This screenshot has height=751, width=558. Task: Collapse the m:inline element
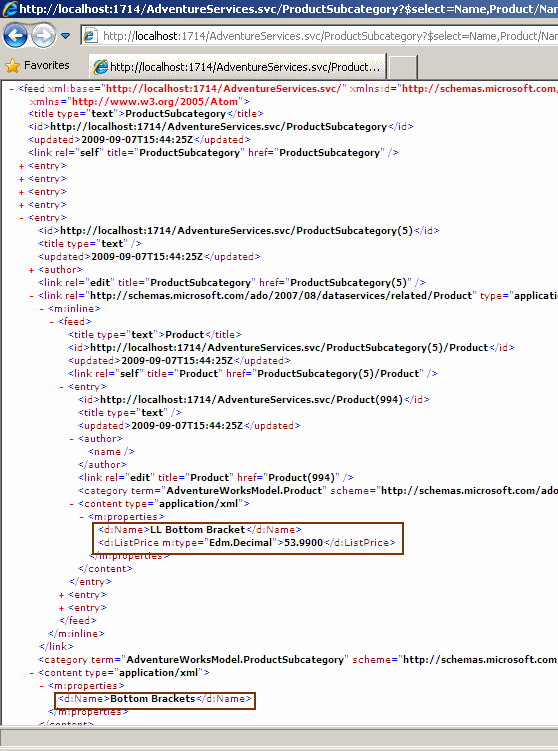(x=41, y=309)
